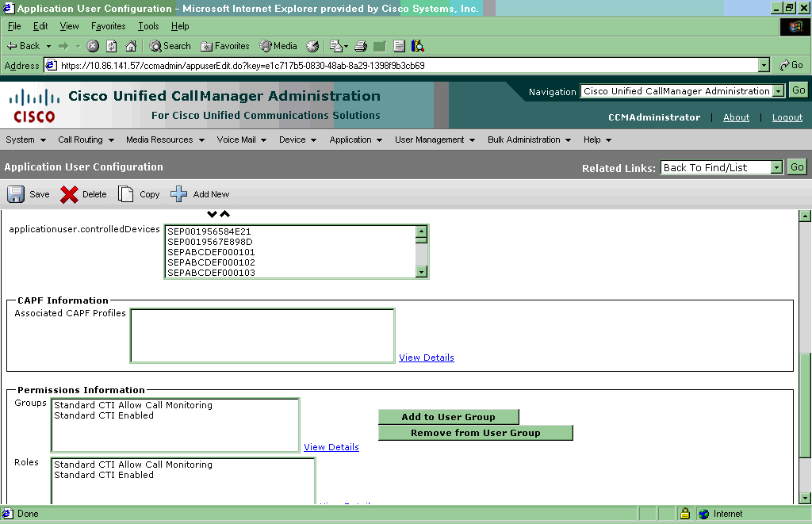The width and height of the screenshot is (812, 524).
Task: Click Add to User Group button
Action: (449, 417)
